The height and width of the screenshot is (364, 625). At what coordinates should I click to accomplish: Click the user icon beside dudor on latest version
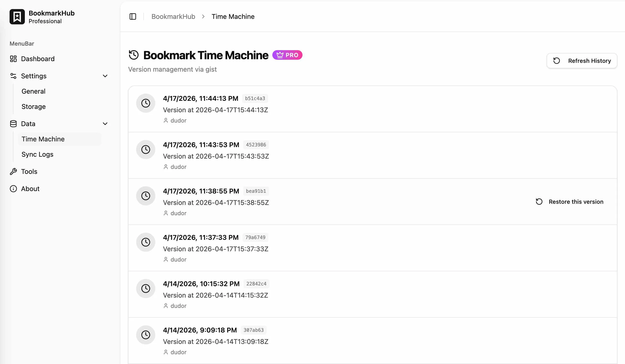pos(166,121)
